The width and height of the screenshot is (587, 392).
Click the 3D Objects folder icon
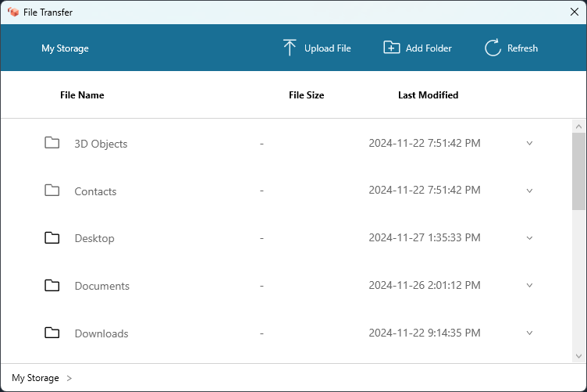[52, 143]
